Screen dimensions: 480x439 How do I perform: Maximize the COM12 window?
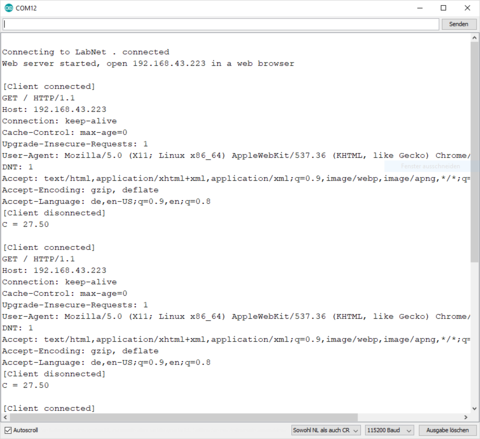(x=443, y=8)
